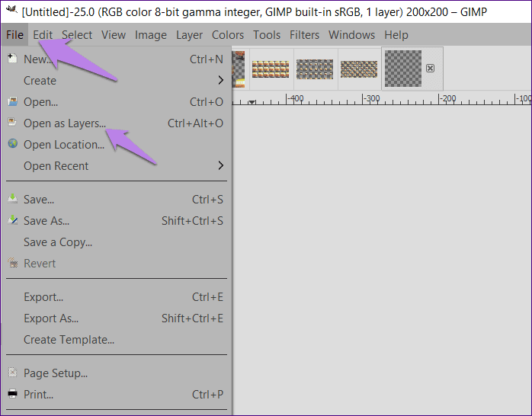This screenshot has height=416, width=532.
Task: Open the Tools menu
Action: pos(267,34)
